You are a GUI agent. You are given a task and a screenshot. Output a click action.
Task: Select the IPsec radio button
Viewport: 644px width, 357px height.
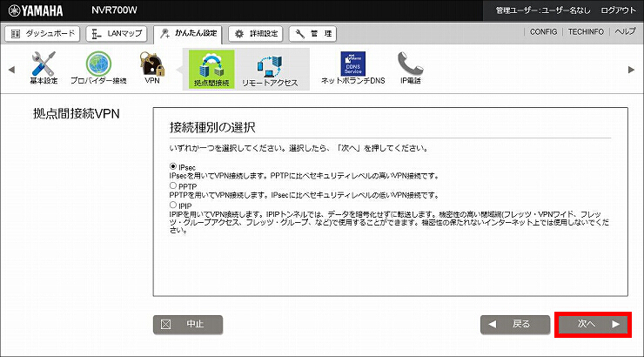[x=173, y=166]
